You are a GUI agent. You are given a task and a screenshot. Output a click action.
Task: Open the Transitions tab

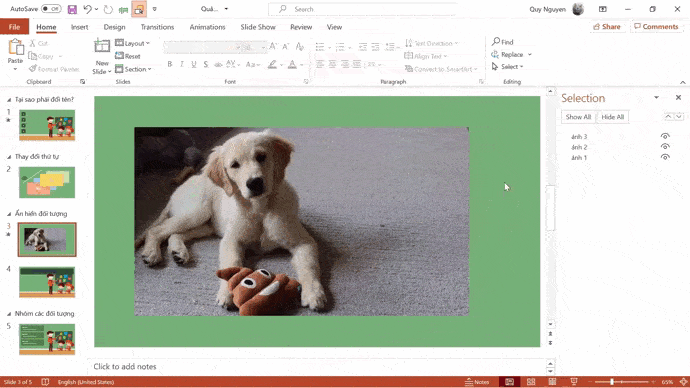[x=157, y=27]
